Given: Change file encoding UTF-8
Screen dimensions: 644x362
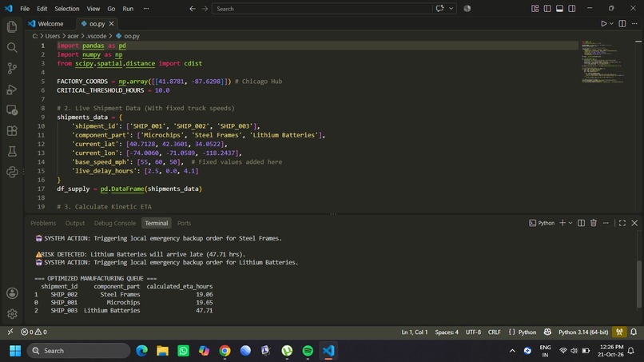Looking at the screenshot, I should click(473, 332).
